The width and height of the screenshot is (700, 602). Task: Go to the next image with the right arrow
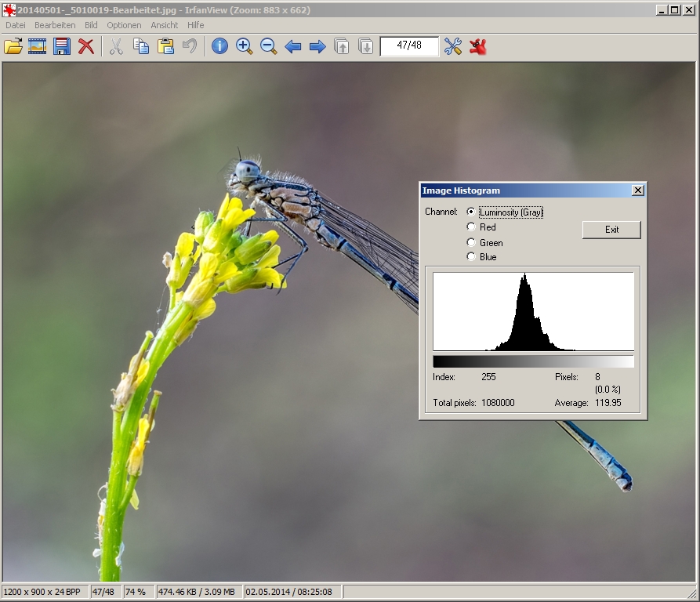pyautogui.click(x=317, y=46)
